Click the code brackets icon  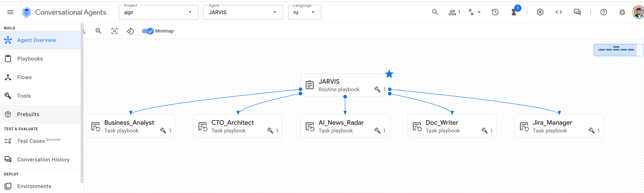coord(559,12)
